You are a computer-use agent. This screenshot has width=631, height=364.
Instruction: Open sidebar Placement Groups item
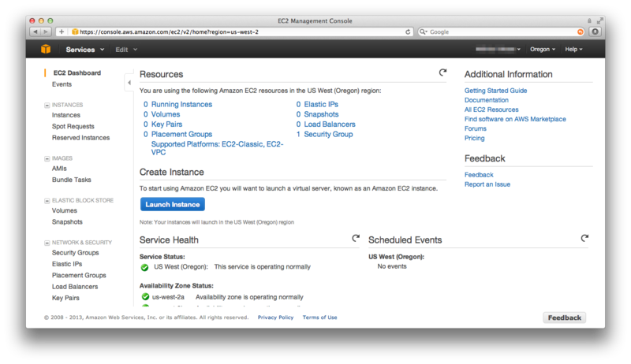point(79,275)
